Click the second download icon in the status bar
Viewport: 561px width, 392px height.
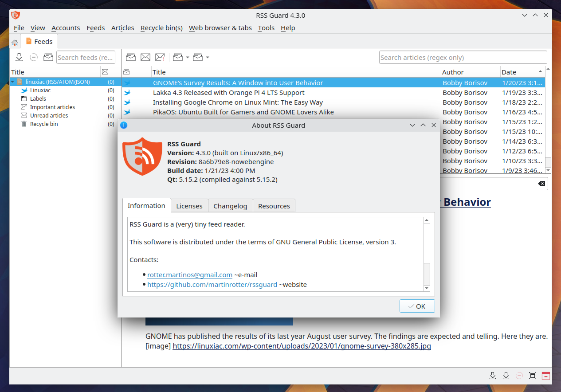tap(506, 376)
